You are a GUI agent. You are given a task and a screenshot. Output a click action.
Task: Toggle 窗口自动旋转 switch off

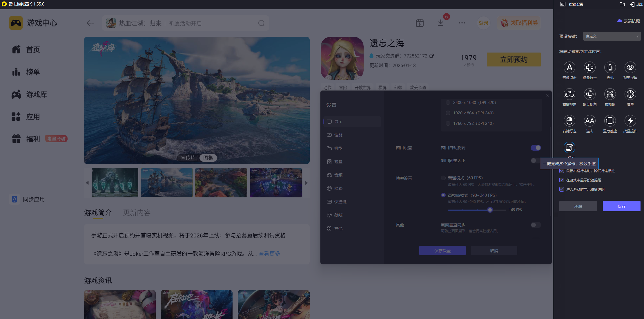pyautogui.click(x=536, y=148)
